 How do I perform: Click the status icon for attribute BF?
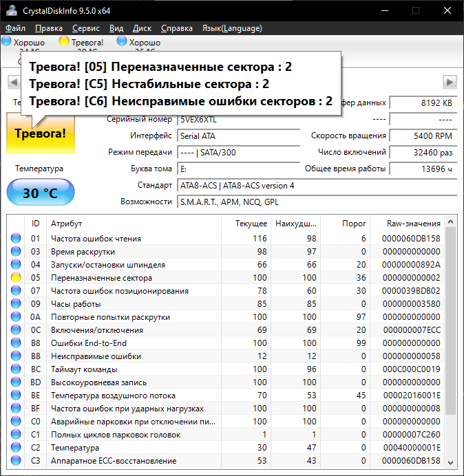pyautogui.click(x=16, y=409)
